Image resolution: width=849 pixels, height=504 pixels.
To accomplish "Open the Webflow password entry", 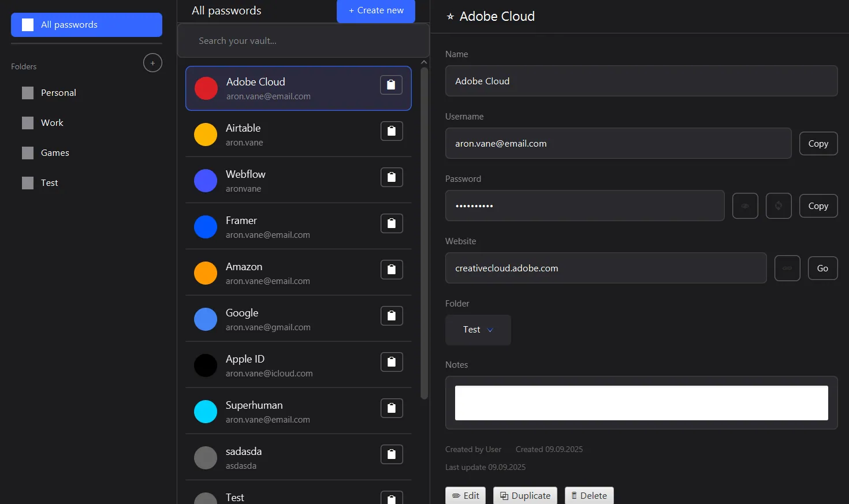I will click(298, 180).
